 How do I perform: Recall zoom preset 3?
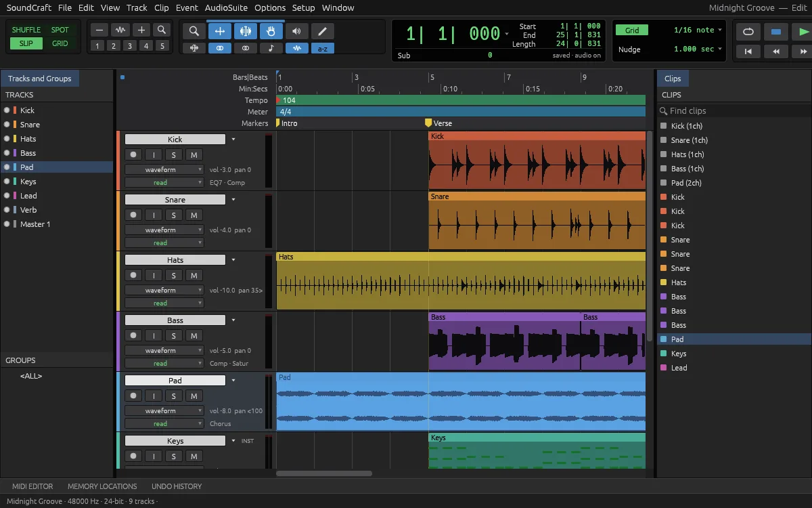(x=130, y=46)
